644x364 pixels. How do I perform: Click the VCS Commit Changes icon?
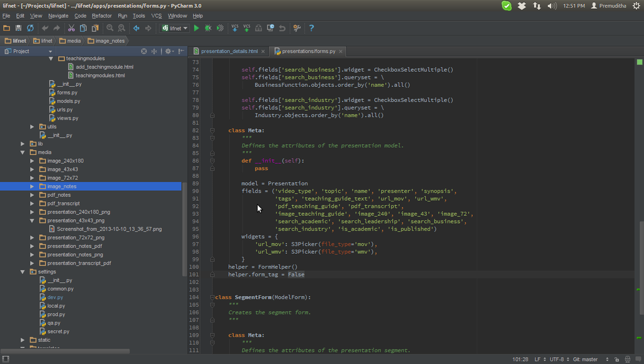[x=247, y=28]
